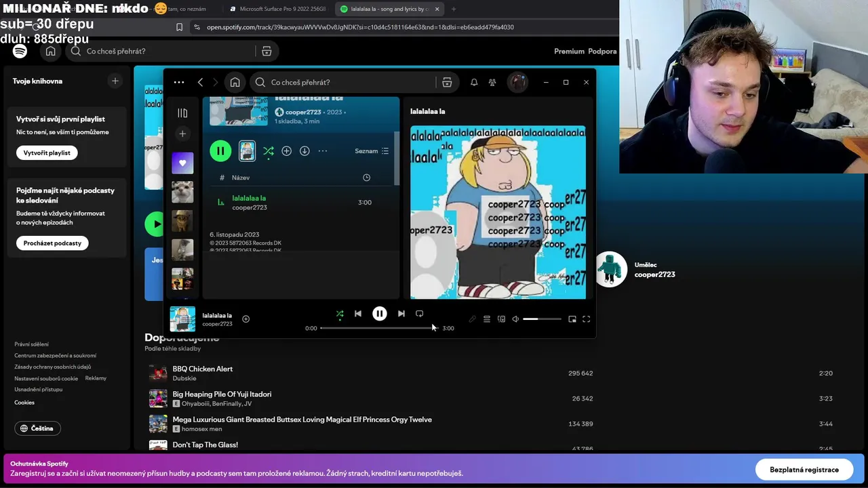Open Home in the Spotify desktop app
This screenshot has width=868, height=488.
point(235,82)
